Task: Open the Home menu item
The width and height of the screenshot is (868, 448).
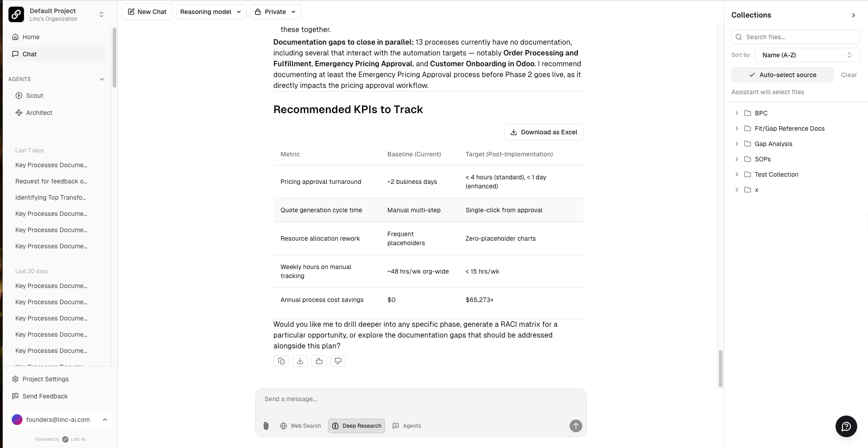Action: point(31,37)
